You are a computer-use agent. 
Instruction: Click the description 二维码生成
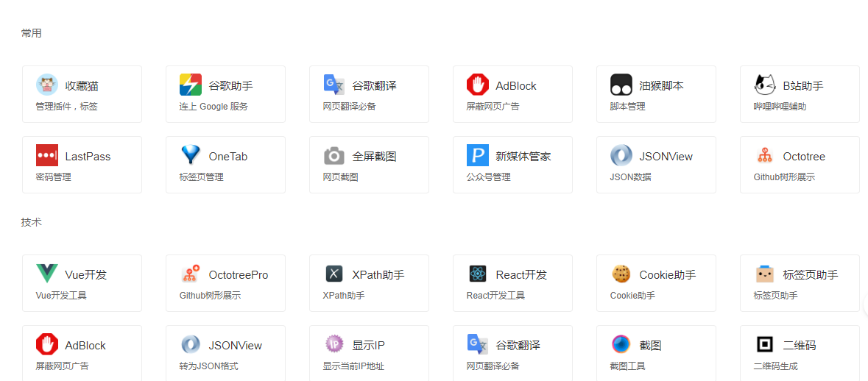[x=775, y=366]
